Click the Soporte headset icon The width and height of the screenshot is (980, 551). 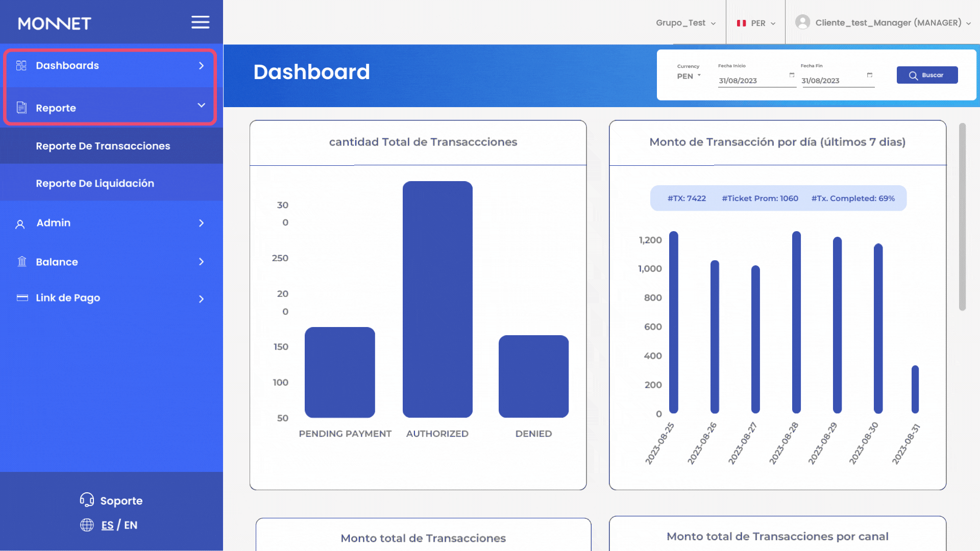click(87, 500)
